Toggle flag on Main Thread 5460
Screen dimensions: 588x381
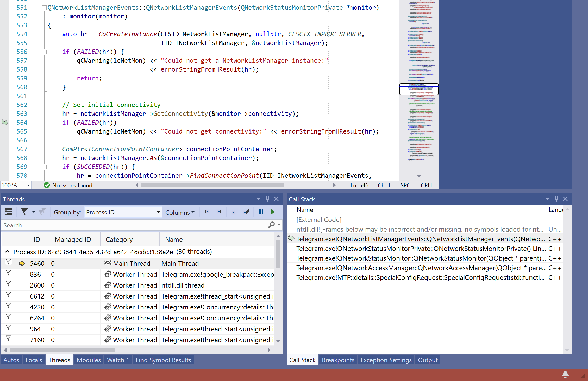[9, 262]
